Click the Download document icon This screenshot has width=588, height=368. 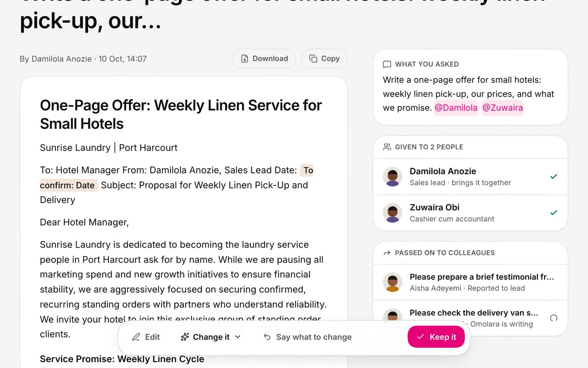tap(244, 59)
